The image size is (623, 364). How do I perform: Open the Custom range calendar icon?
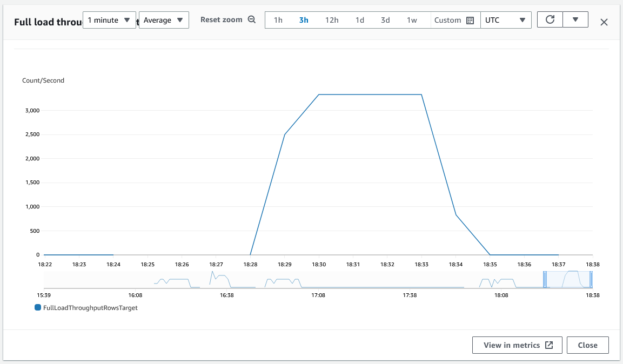[x=470, y=21]
